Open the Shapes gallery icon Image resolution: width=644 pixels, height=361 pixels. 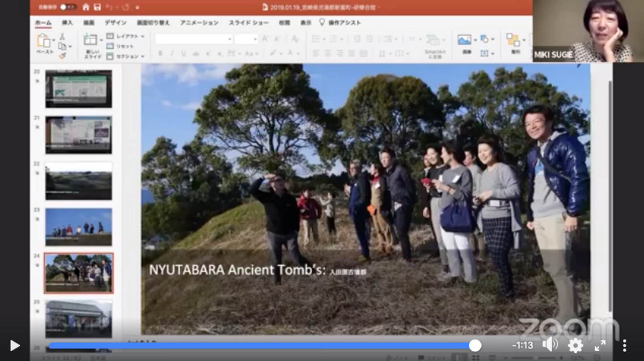pyautogui.click(x=484, y=39)
